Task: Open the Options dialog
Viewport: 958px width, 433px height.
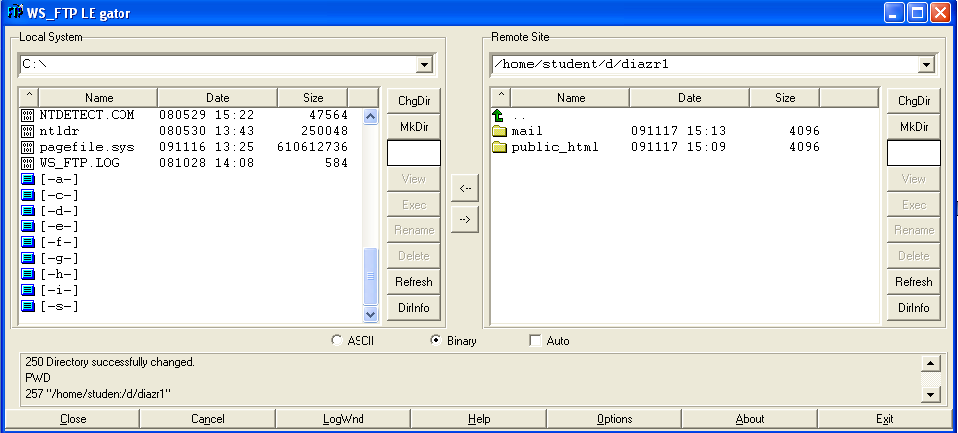Action: coord(614,418)
